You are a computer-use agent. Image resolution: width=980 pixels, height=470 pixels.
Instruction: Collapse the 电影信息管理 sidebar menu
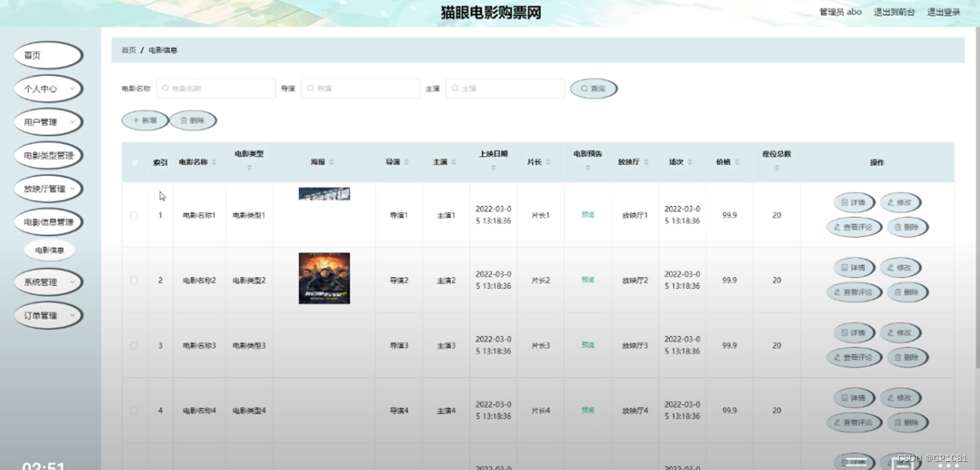(x=48, y=222)
